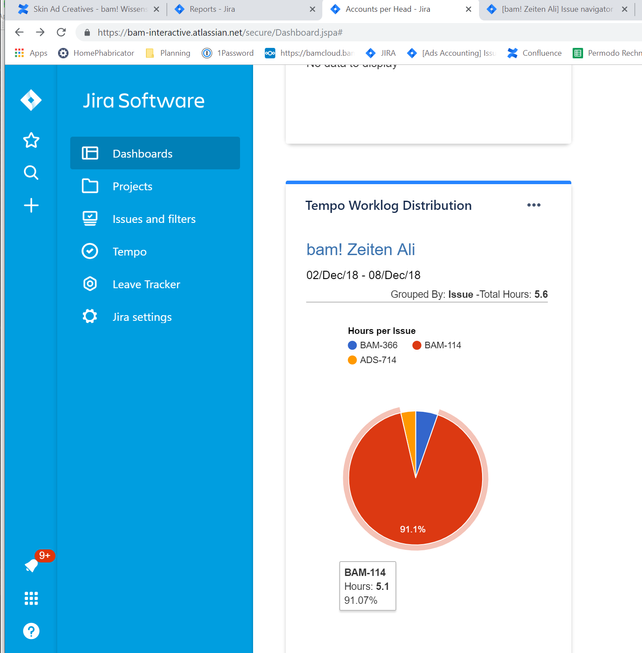Screen dimensions: 642x653
Task: Click the browser forward arrow
Action: (40, 32)
